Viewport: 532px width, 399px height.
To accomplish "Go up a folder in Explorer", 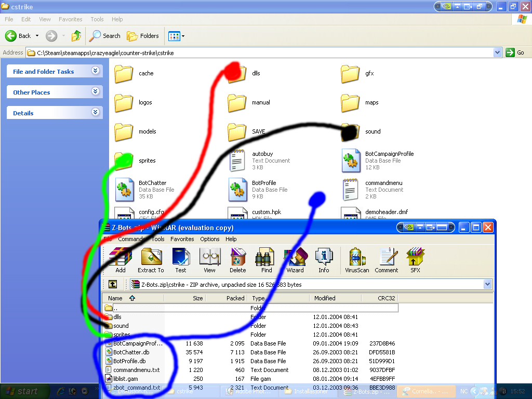I will click(x=76, y=36).
